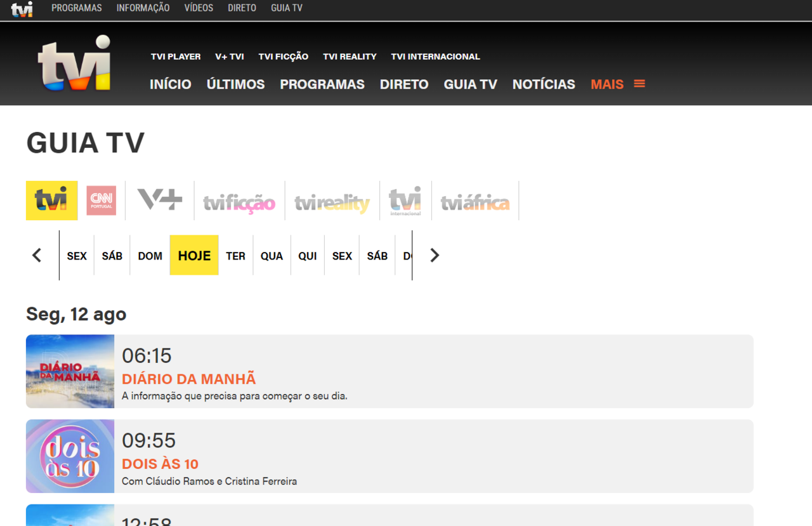This screenshot has width=812, height=526.
Task: Select the DOM day tab before HOJE
Action: [150, 256]
